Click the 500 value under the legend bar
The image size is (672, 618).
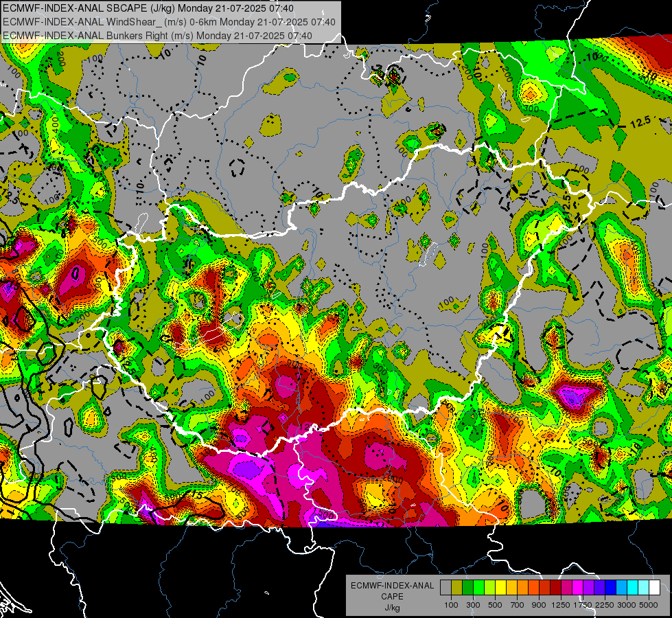coord(495,605)
